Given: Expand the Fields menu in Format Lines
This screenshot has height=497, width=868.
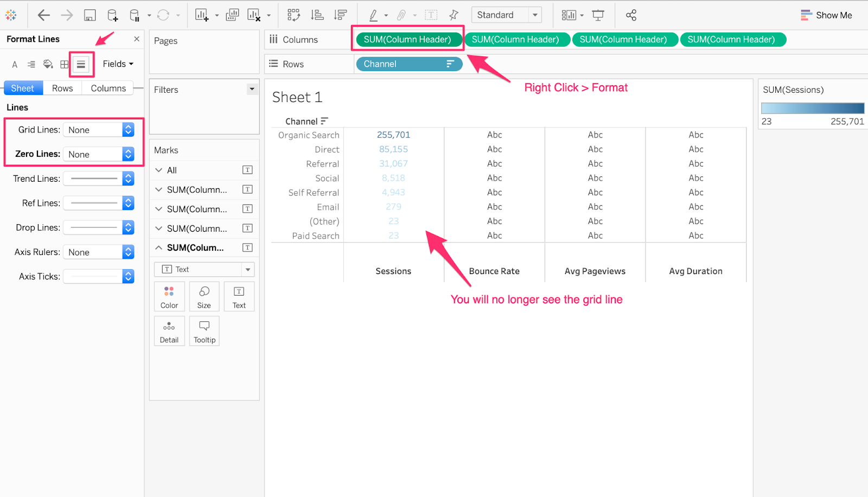Looking at the screenshot, I should [117, 63].
